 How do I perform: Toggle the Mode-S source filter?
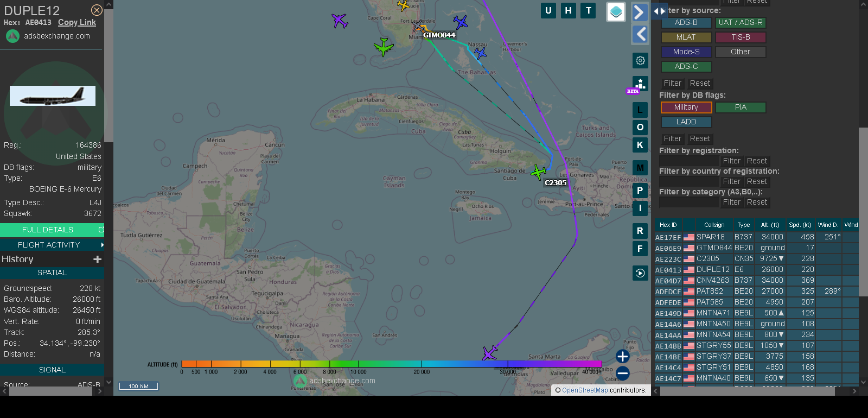tap(686, 52)
